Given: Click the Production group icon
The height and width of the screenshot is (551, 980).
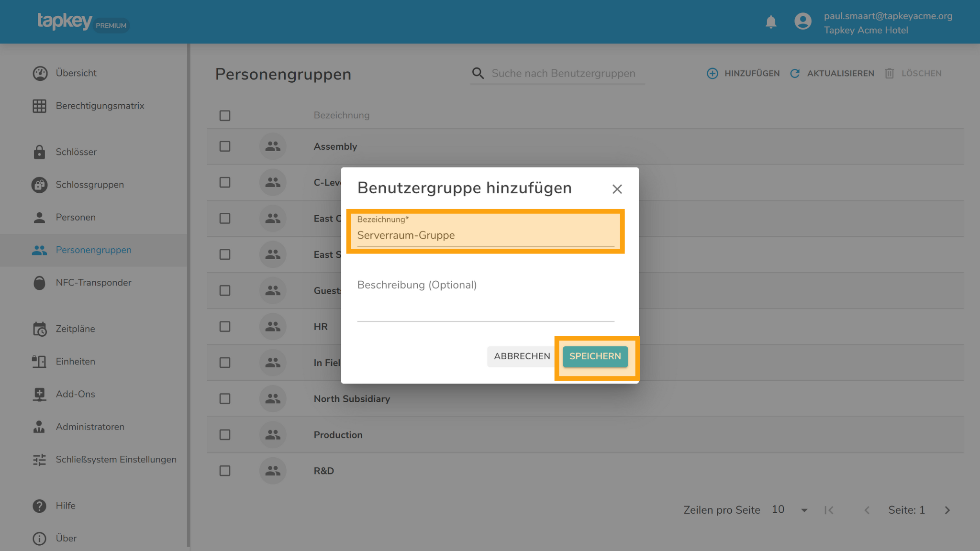Looking at the screenshot, I should pos(273,435).
